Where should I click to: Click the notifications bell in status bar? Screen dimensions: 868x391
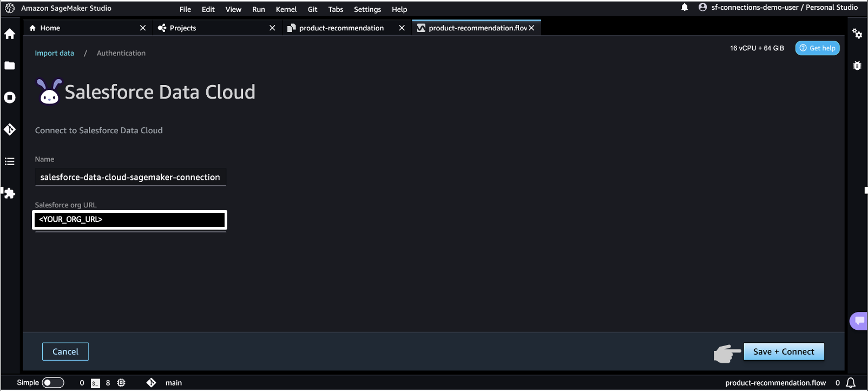coord(851,383)
